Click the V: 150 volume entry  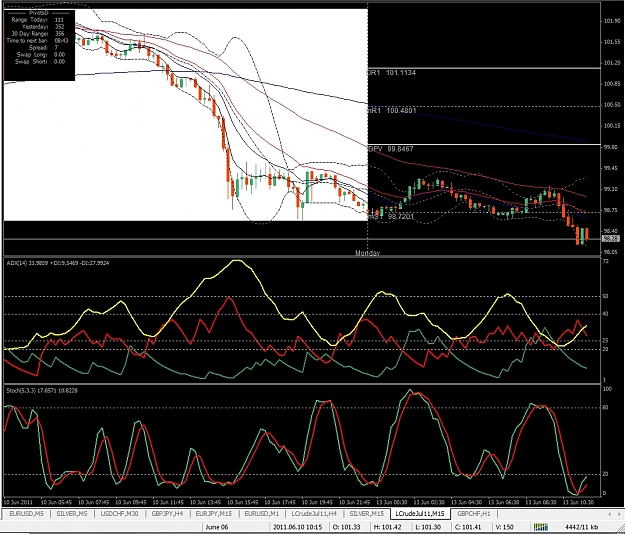(x=505, y=527)
